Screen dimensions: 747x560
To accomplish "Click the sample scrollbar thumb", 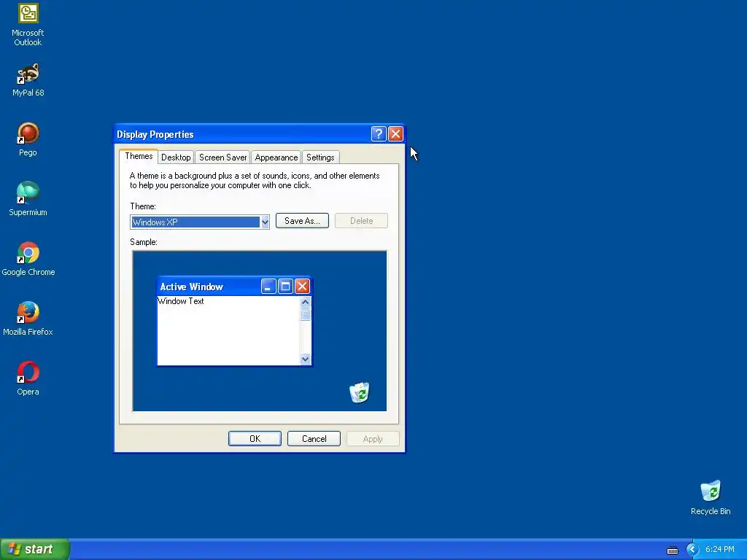I will tap(306, 314).
